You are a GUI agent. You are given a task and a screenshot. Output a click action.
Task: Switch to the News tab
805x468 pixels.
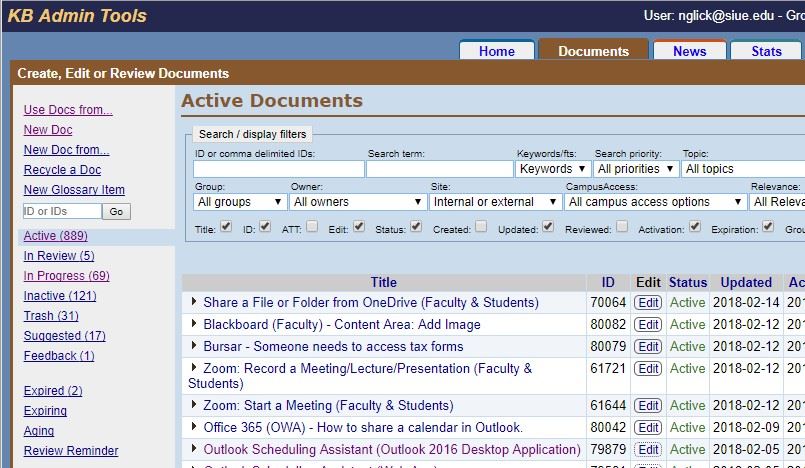689,51
